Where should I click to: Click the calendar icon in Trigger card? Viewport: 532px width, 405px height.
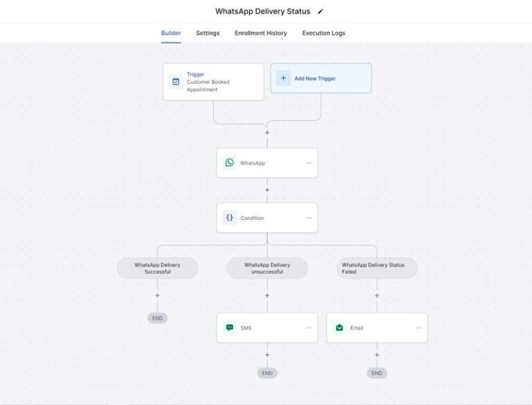pyautogui.click(x=176, y=82)
